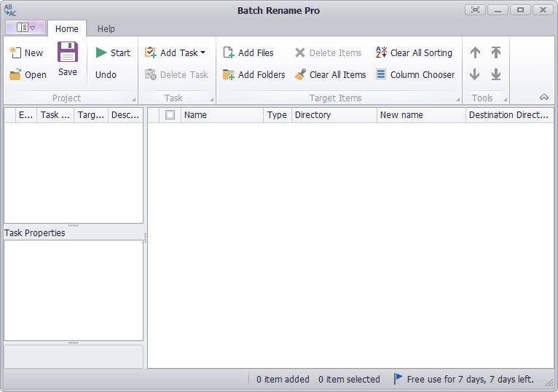Click the E... column header in task list
This screenshot has height=392, width=558.
pyautogui.click(x=26, y=115)
